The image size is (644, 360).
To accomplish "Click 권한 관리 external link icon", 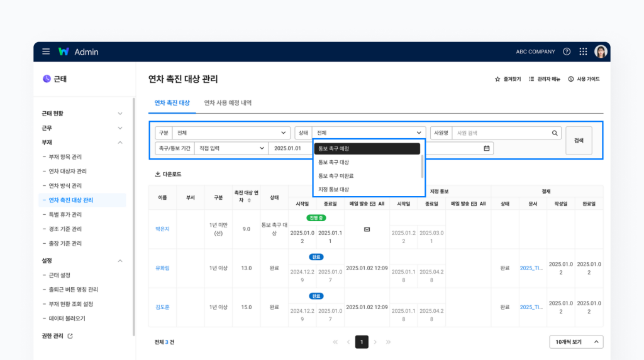I will pos(70,336).
